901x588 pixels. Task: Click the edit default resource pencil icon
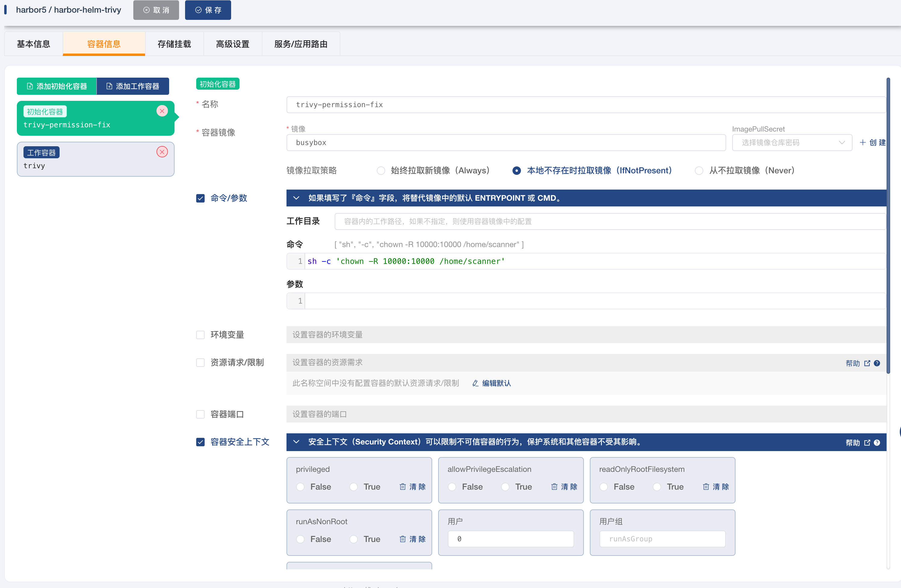click(x=475, y=383)
